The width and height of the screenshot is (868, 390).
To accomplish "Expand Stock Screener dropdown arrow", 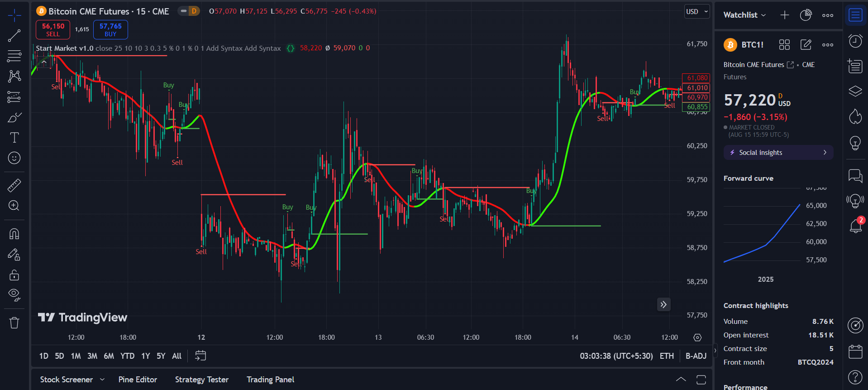I will (x=102, y=380).
